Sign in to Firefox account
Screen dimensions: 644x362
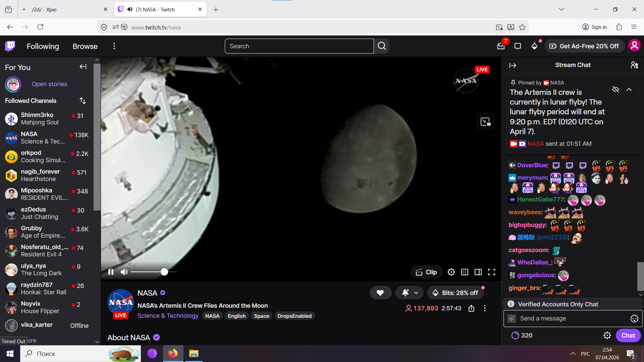click(x=594, y=27)
